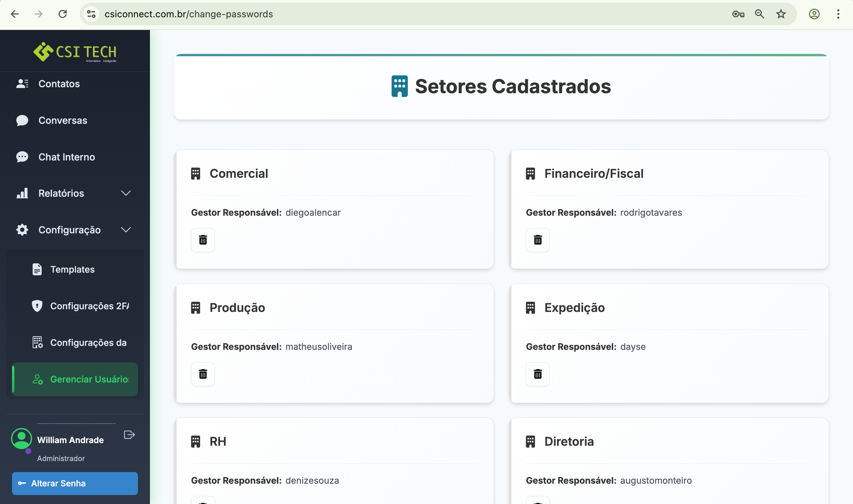Viewport: 853px width, 504px height.
Task: Delete the Expedição sector via trash icon
Action: 538,374
